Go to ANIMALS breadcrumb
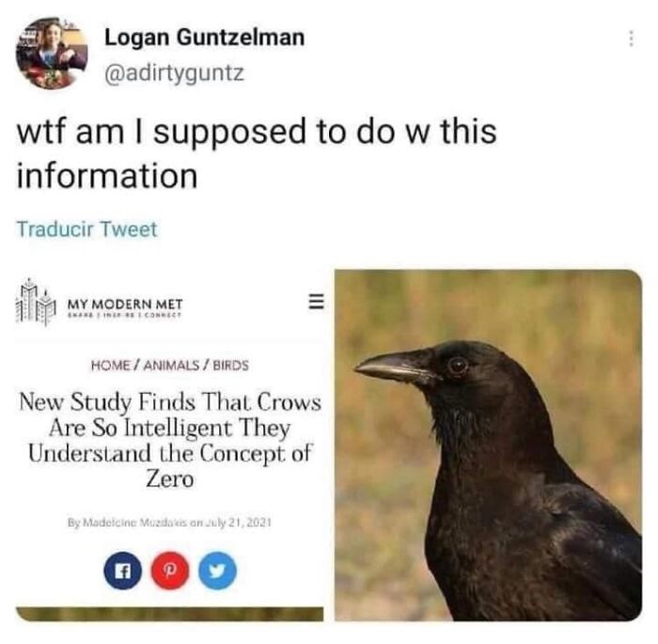Image resolution: width=658 pixels, height=644 pixels. tap(172, 365)
